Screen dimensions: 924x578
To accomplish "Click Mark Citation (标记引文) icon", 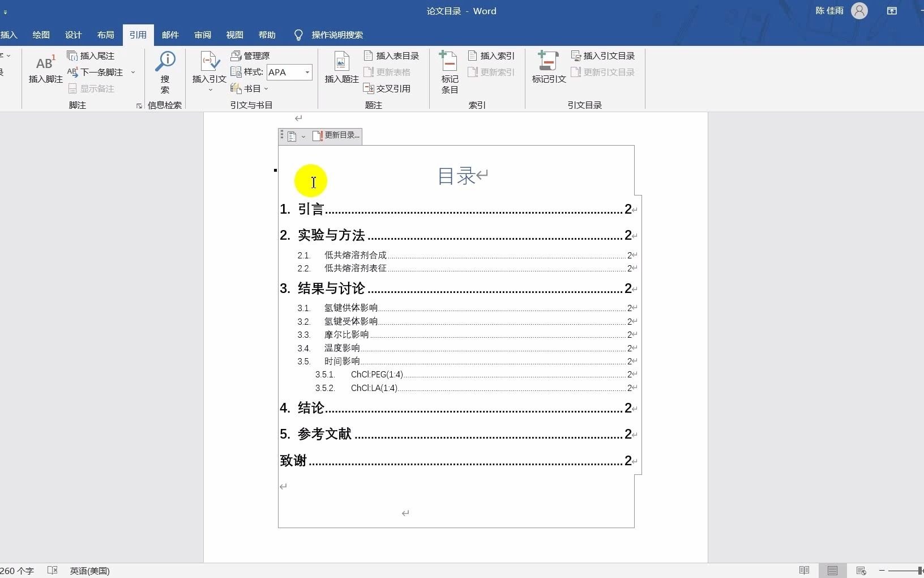I will pyautogui.click(x=549, y=61).
